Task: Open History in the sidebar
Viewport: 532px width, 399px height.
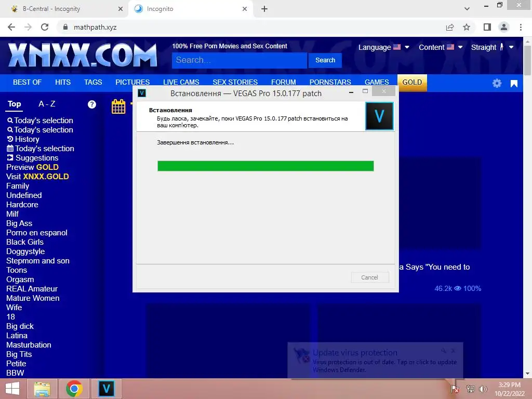Action: [x=23, y=139]
